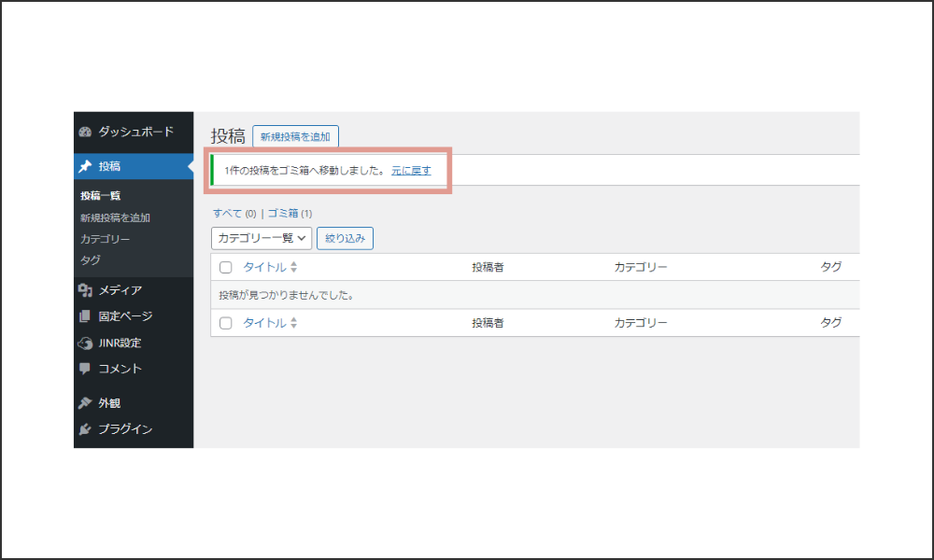Image resolution: width=934 pixels, height=560 pixels.
Task: Check the select-all box in table footer
Action: (226, 323)
